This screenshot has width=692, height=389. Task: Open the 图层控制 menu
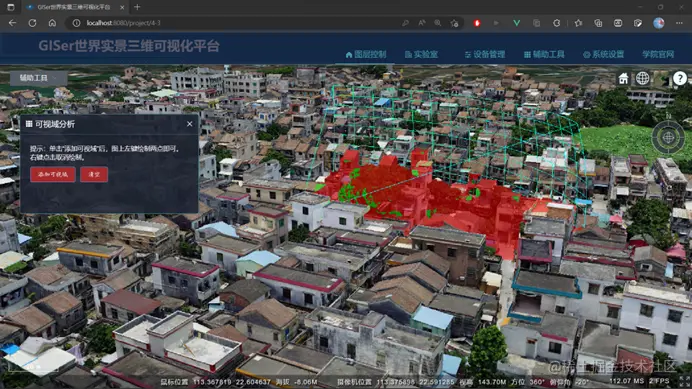click(x=366, y=54)
